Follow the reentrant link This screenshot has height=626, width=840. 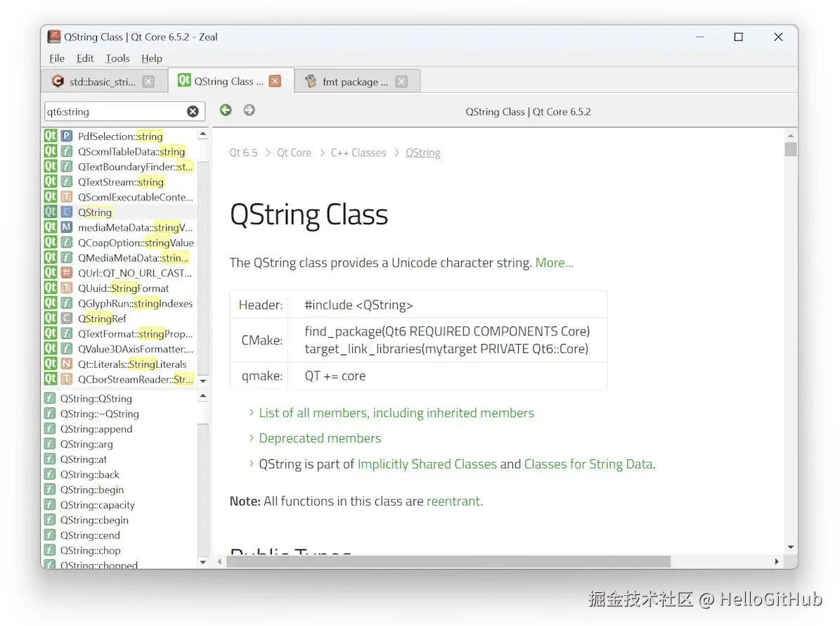pos(453,501)
